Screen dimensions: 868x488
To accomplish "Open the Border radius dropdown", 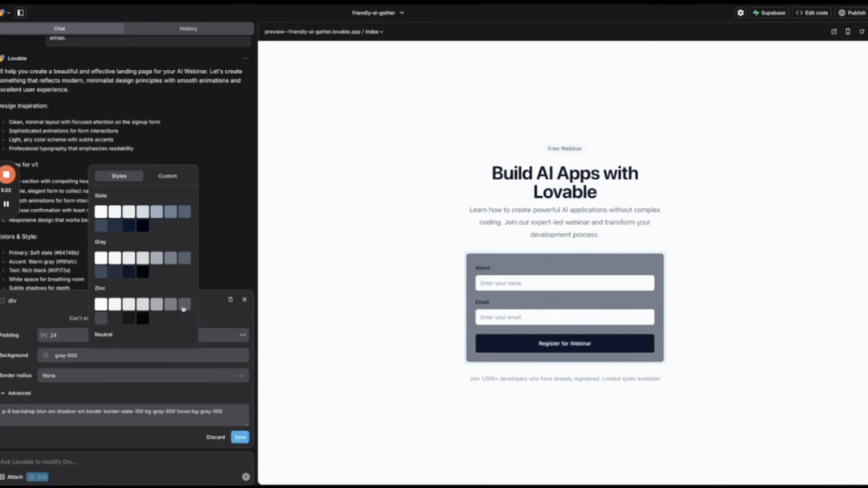I will (143, 375).
